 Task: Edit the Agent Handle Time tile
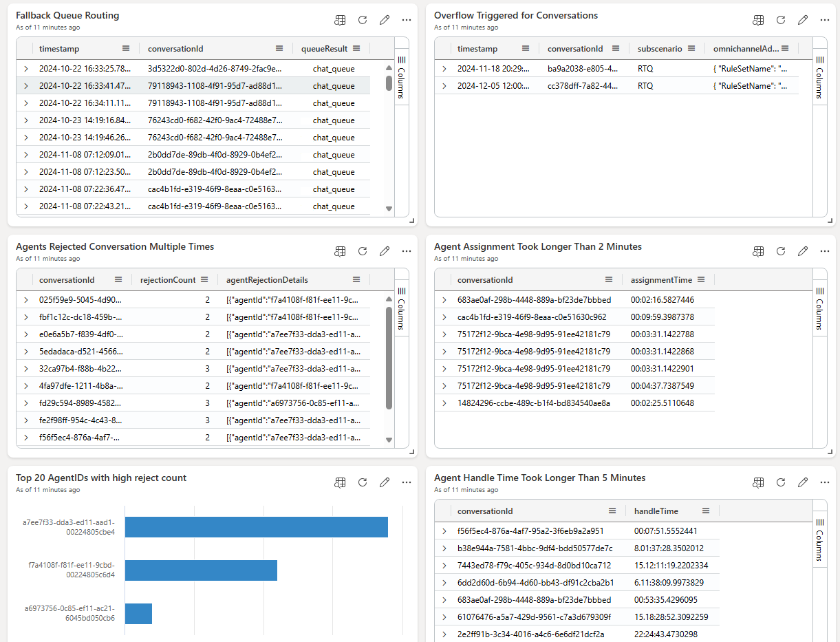tap(803, 482)
